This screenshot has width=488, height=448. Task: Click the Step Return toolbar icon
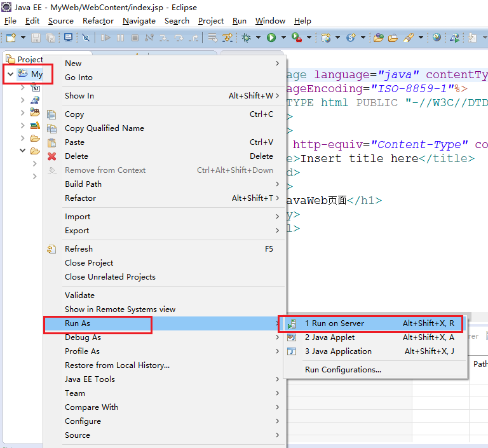coord(194,38)
